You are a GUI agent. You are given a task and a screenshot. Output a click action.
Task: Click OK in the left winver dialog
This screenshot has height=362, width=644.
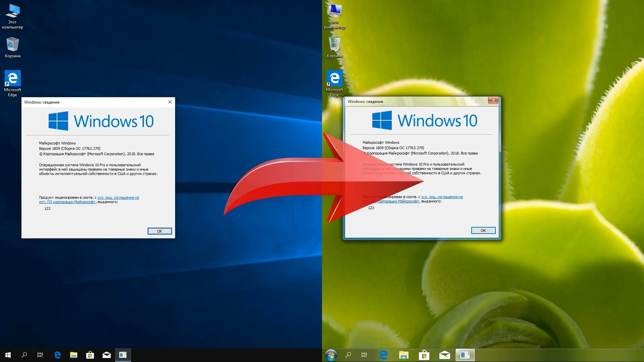pos(160,231)
